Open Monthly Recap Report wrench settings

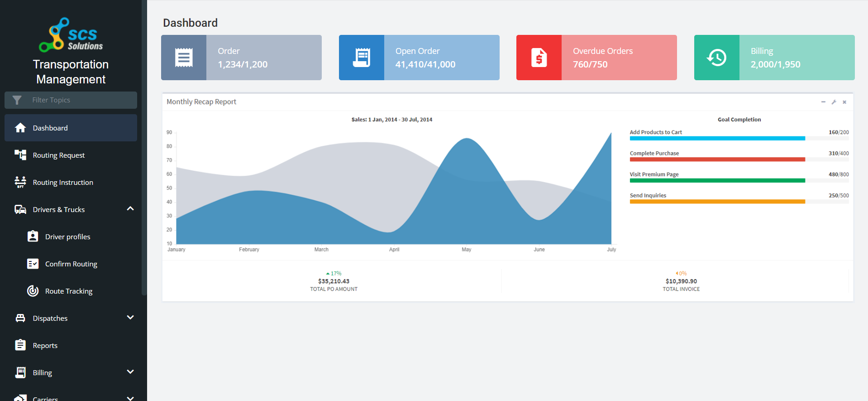834,102
